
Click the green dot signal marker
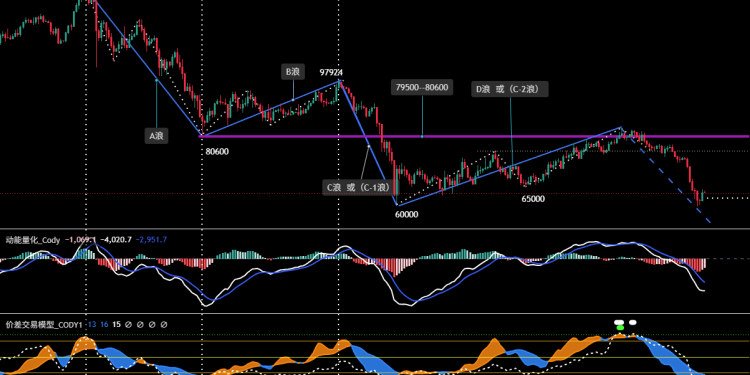coord(620,328)
